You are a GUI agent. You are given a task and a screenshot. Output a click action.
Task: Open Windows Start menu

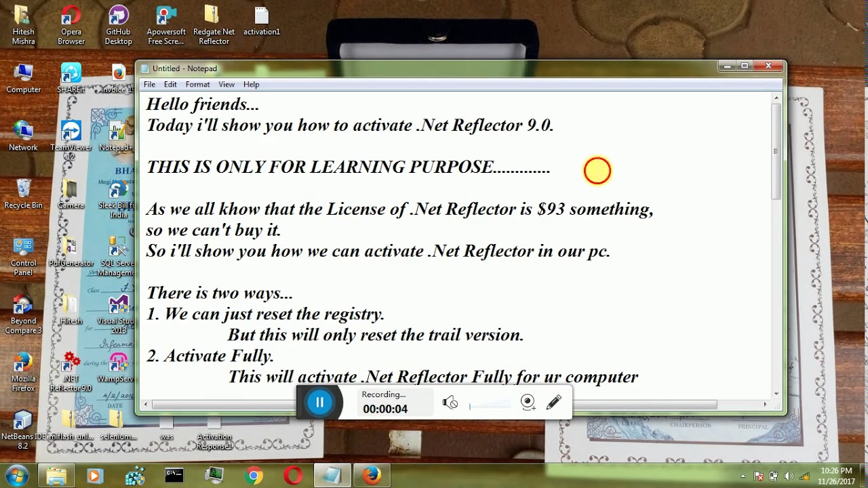coord(16,475)
